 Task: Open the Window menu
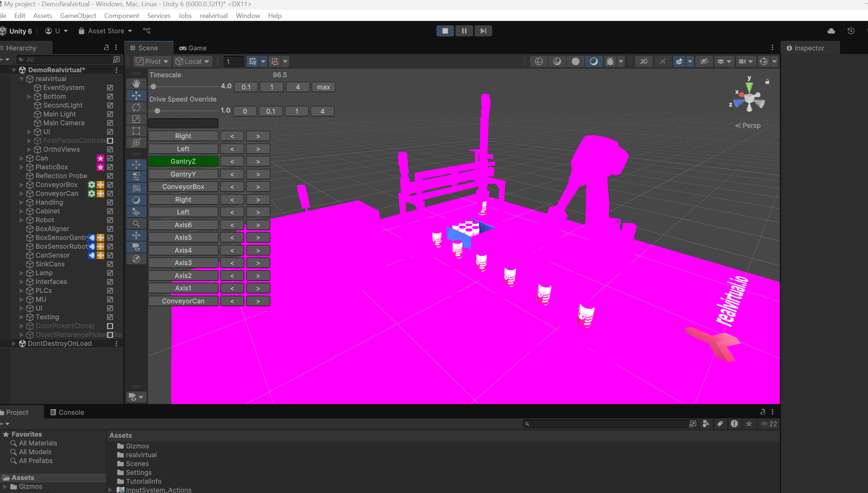(248, 15)
